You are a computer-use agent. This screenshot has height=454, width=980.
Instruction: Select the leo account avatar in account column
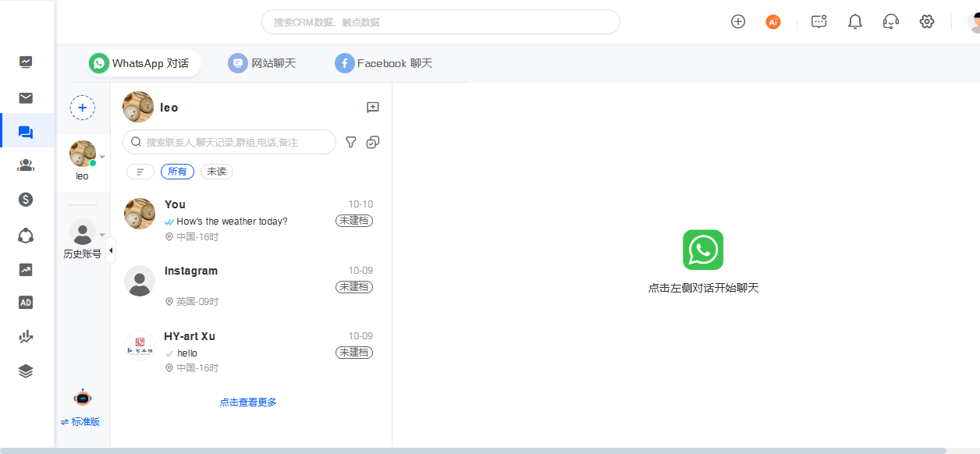(82, 154)
